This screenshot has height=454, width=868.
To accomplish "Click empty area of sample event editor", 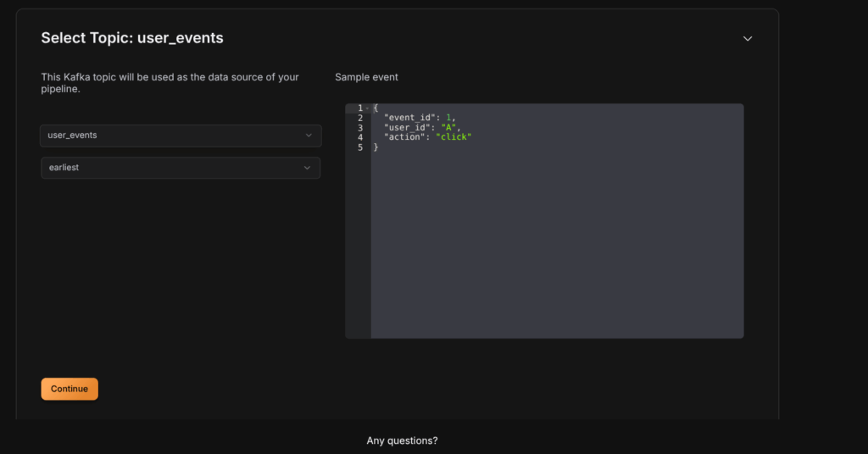I will pyautogui.click(x=556, y=246).
